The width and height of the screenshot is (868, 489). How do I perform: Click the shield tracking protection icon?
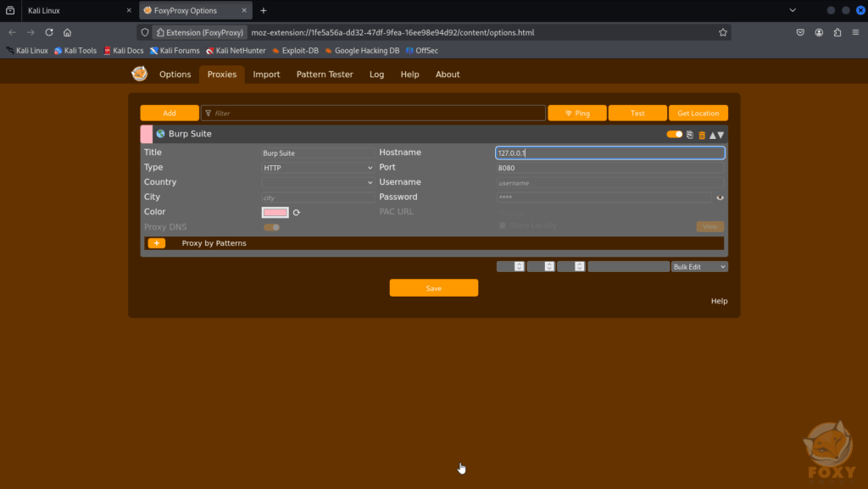tap(145, 33)
